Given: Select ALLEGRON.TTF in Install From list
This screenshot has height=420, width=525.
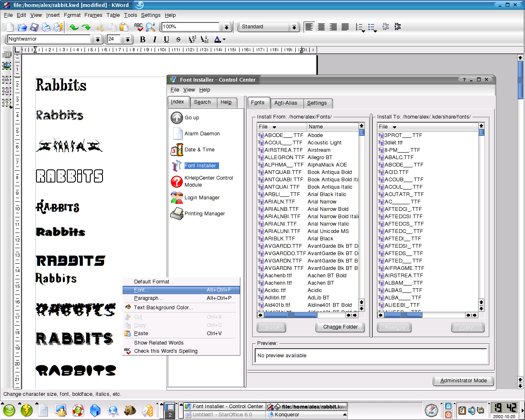Looking at the screenshot, I should 308,157.
